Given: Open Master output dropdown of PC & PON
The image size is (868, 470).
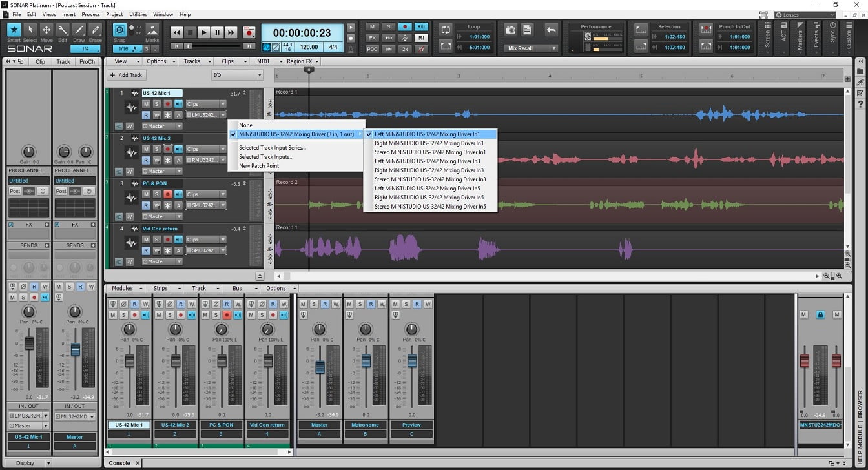Looking at the screenshot, I should [162, 216].
